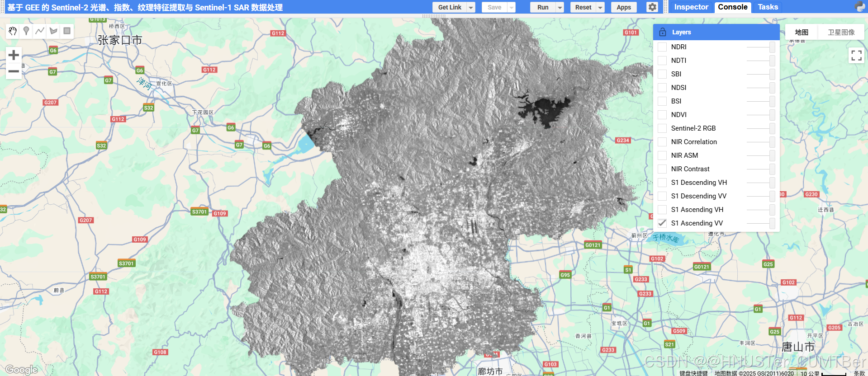868x376 pixels.
Task: Switch to 卫星图像 satellite view
Action: (841, 32)
